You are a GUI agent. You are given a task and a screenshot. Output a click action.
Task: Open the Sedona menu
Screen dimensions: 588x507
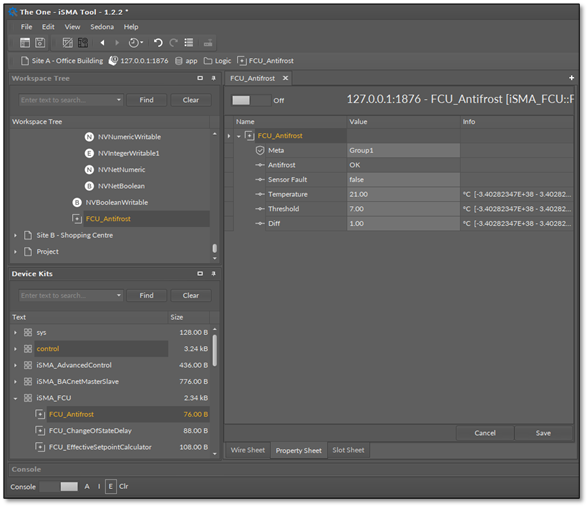102,27
